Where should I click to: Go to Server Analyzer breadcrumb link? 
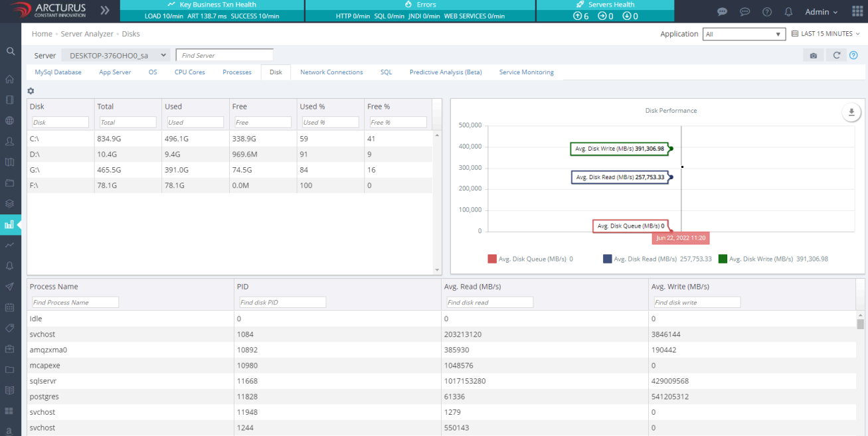point(87,34)
